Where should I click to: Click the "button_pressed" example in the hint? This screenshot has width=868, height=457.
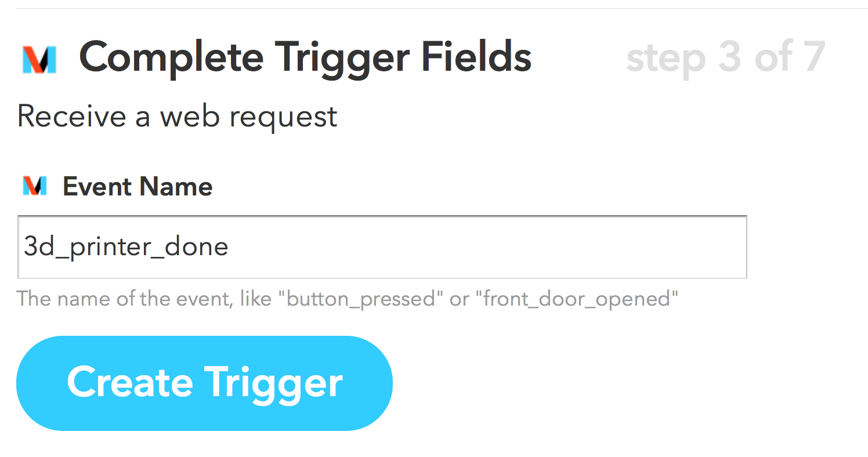pyautogui.click(x=361, y=299)
